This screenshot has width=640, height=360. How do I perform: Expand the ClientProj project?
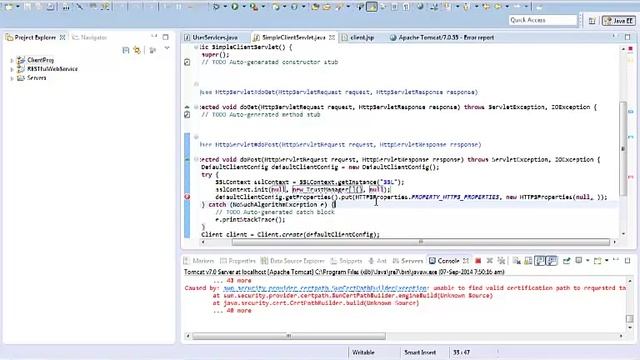12,60
